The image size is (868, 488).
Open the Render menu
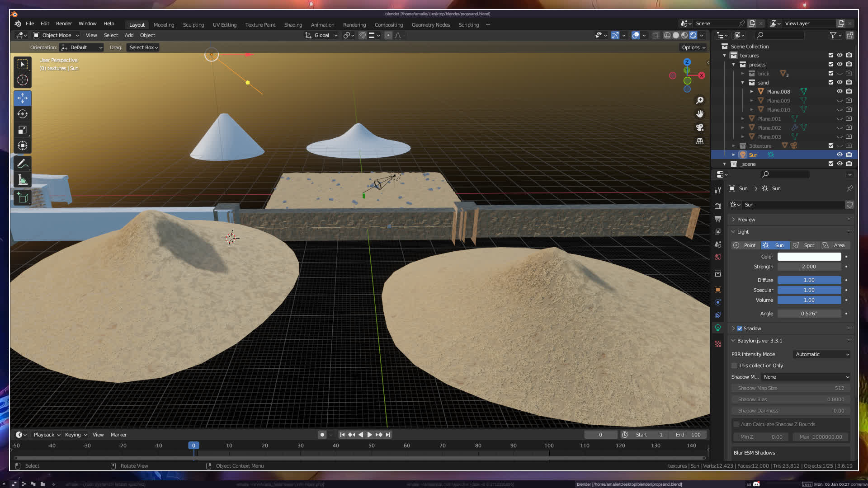[64, 23]
